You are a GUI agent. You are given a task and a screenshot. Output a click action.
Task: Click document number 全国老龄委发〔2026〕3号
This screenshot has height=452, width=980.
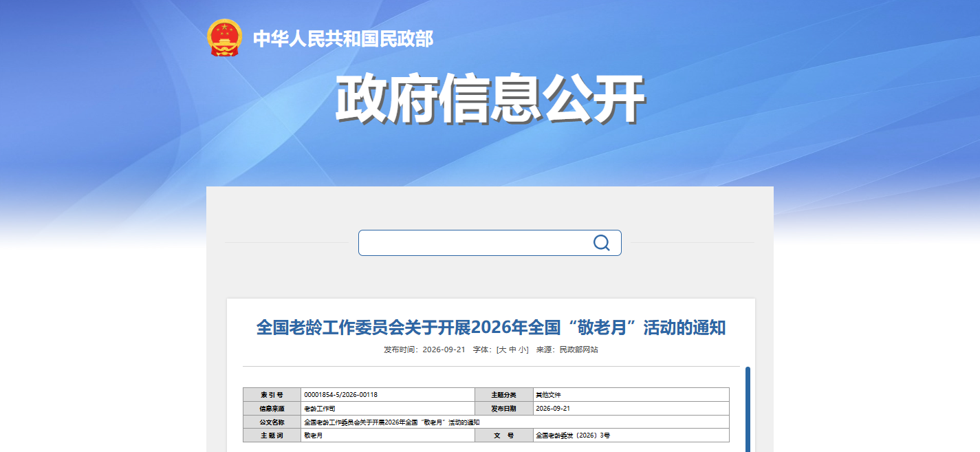[x=573, y=436]
